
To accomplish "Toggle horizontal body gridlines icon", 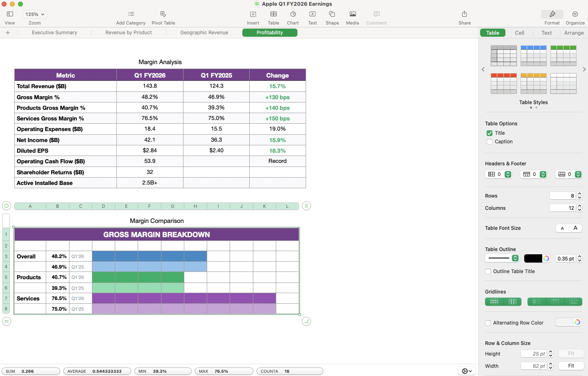I will point(494,302).
